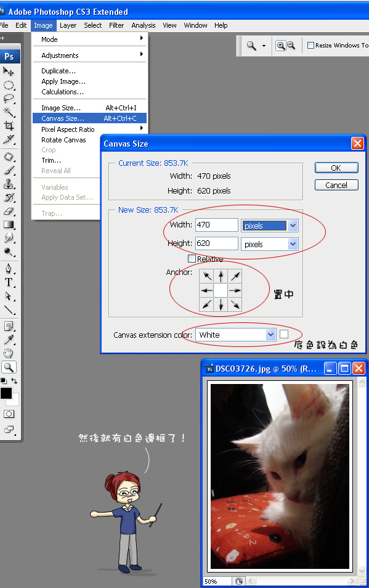The width and height of the screenshot is (369, 588).
Task: Swap foreground and background colors
Action: (14, 381)
